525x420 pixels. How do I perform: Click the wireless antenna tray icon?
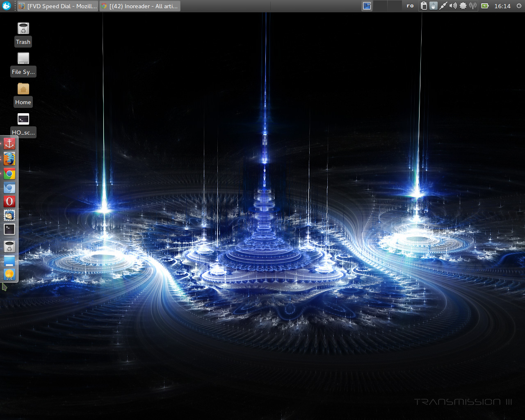473,6
